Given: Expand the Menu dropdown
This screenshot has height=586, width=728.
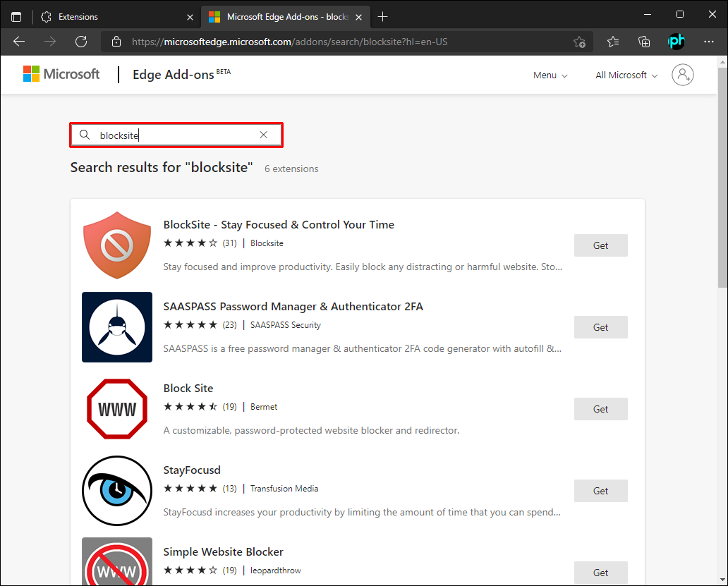Looking at the screenshot, I should click(x=550, y=75).
